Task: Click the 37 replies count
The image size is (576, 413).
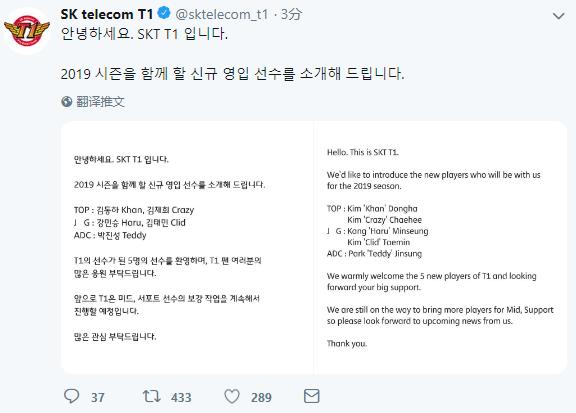Action: [x=98, y=398]
